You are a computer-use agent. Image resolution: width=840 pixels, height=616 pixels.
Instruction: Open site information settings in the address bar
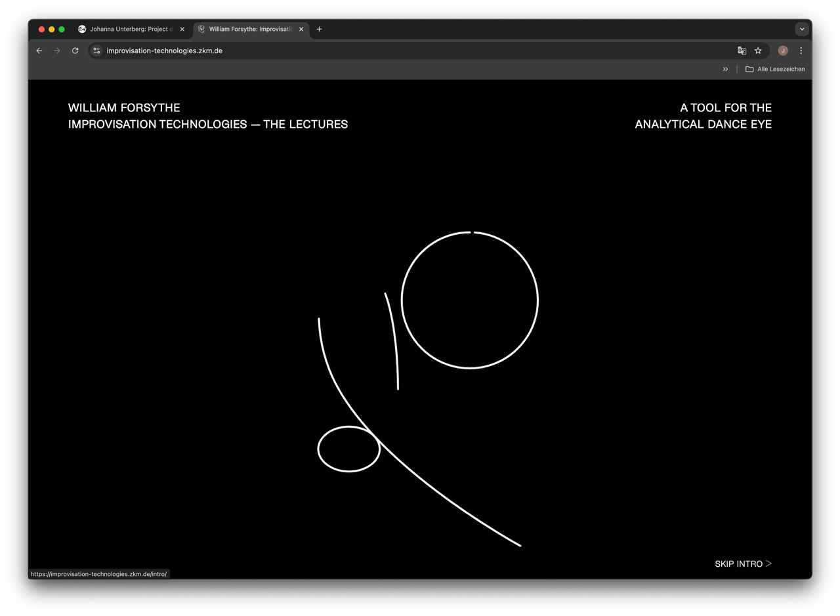click(x=96, y=51)
